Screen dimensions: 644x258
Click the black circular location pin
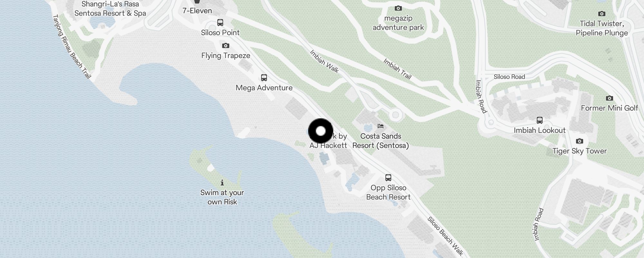(x=321, y=131)
